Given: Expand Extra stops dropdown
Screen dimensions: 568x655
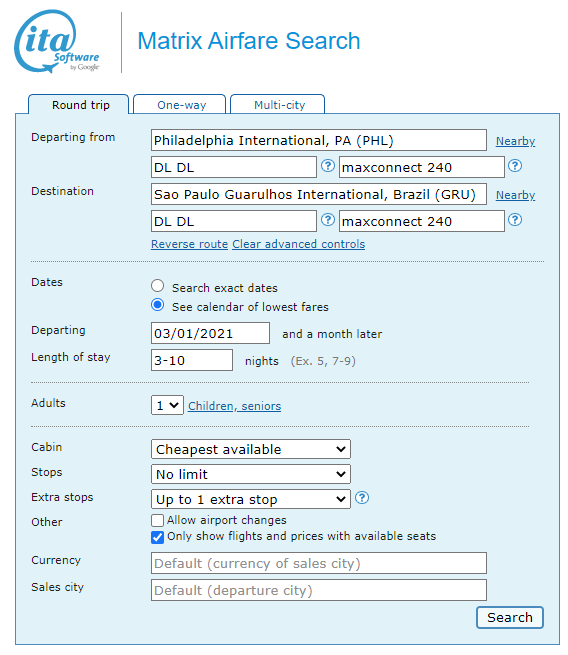Looking at the screenshot, I should click(251, 500).
